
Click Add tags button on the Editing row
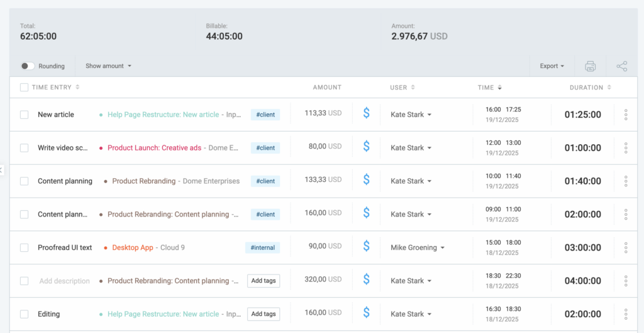[x=263, y=314]
